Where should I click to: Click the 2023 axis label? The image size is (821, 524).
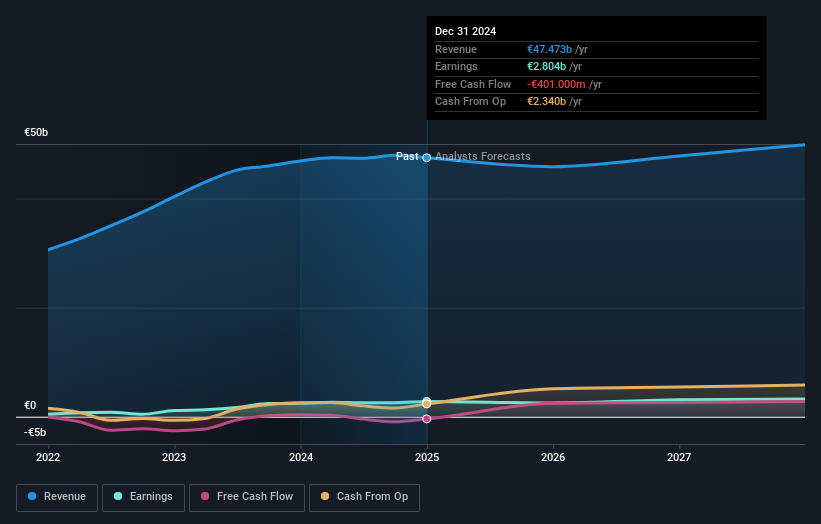point(174,458)
